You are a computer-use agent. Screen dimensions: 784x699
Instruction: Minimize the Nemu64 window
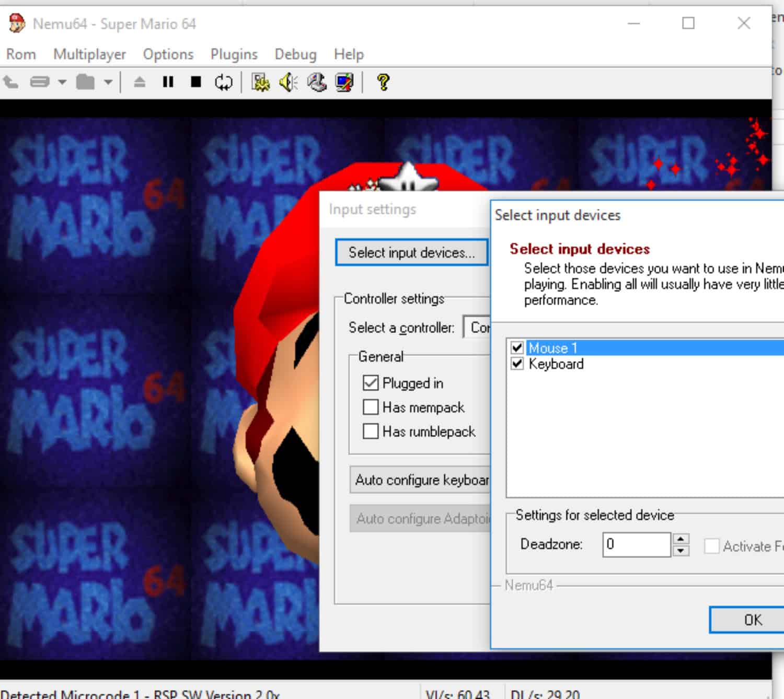tap(634, 24)
